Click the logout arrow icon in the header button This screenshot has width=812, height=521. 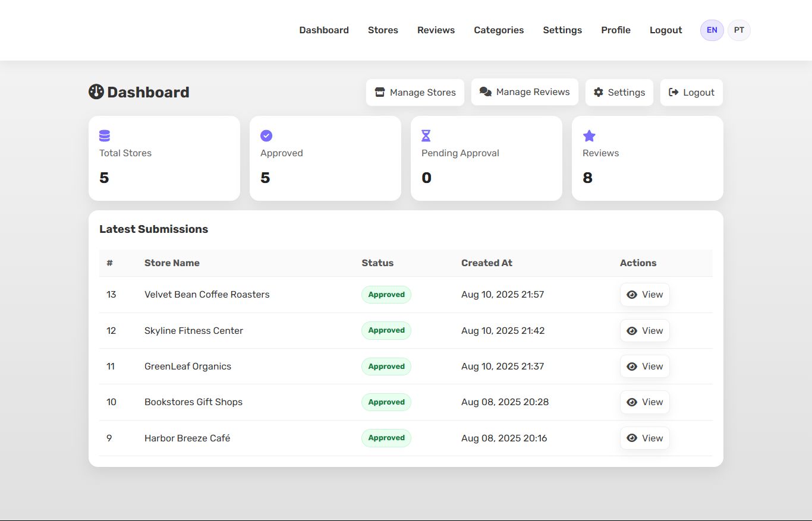(673, 93)
